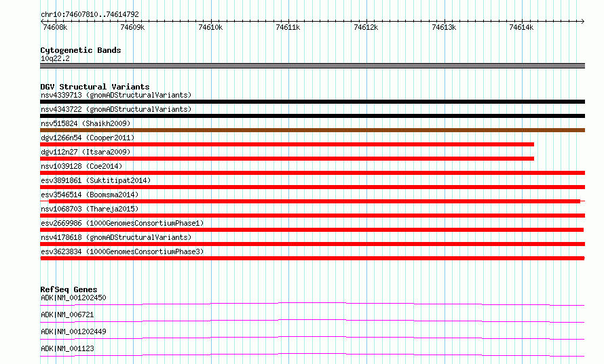Image resolution: width=604 pixels, height=364 pixels.
Task: Click the ADK|NM_001202450 gene label
Action: pyautogui.click(x=73, y=298)
